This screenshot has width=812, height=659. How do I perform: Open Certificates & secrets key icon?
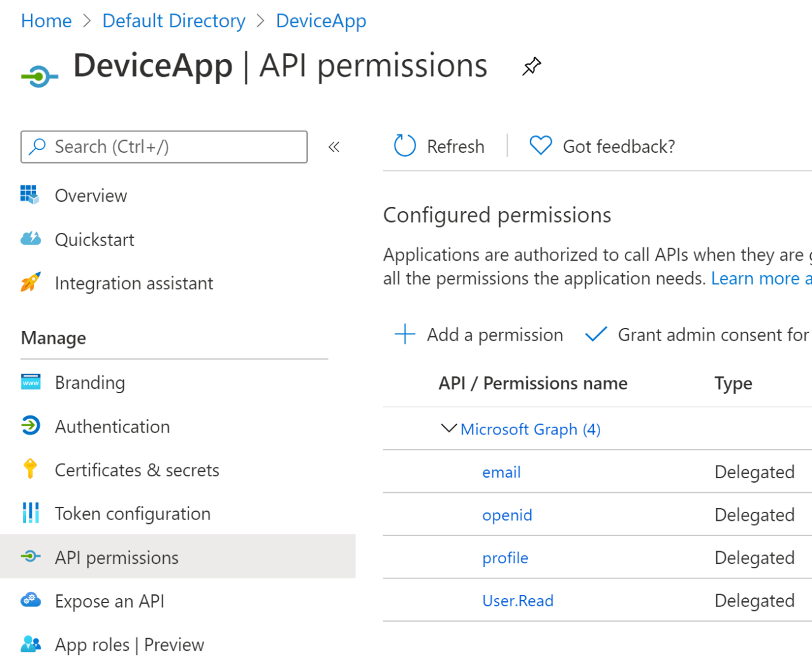(30, 469)
